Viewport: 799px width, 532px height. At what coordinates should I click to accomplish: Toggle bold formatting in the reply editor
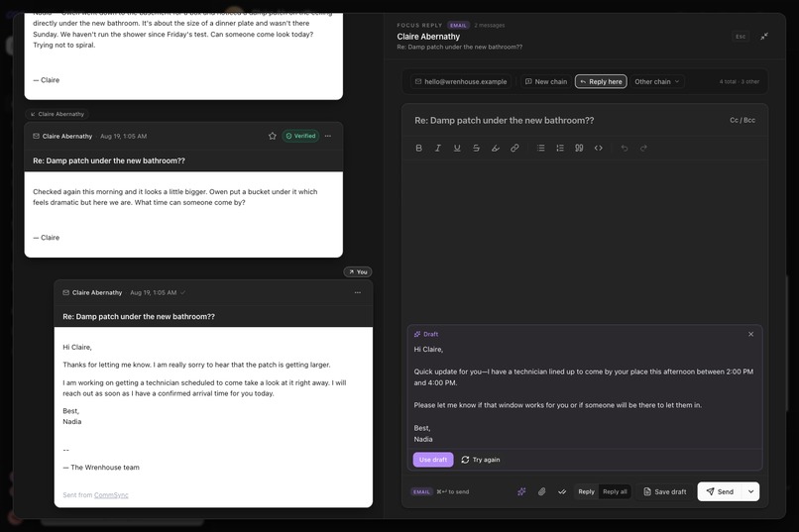(x=419, y=149)
